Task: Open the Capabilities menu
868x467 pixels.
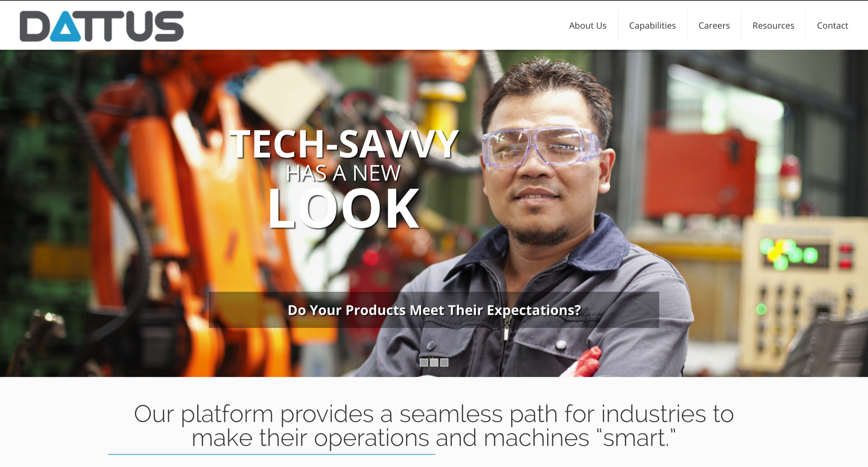Action: point(652,26)
